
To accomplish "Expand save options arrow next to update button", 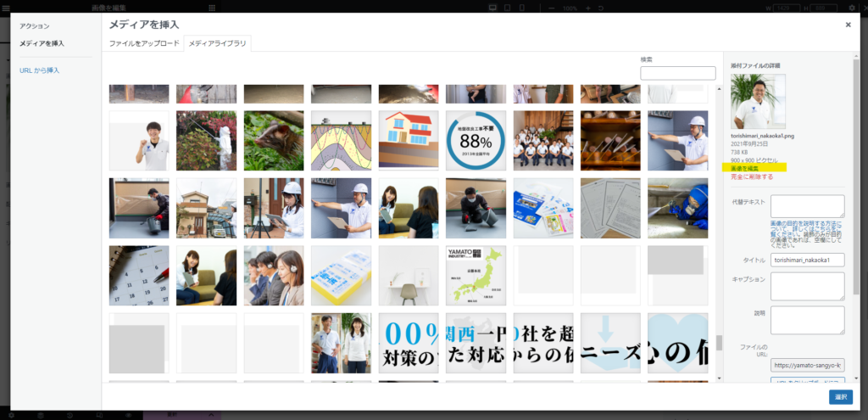I will (211, 415).
